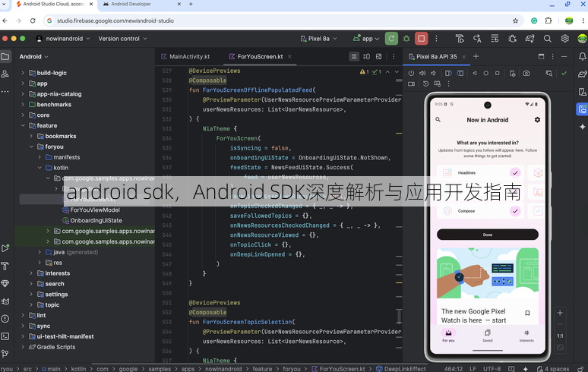Click emulator Back triangle button
The height and width of the screenshot is (372, 588).
(x=474, y=74)
